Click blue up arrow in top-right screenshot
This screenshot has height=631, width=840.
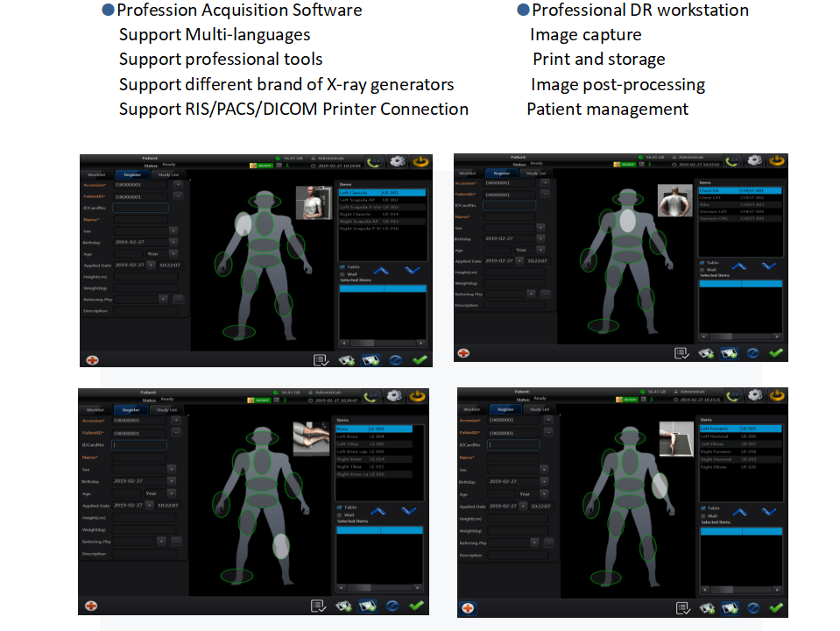[738, 266]
